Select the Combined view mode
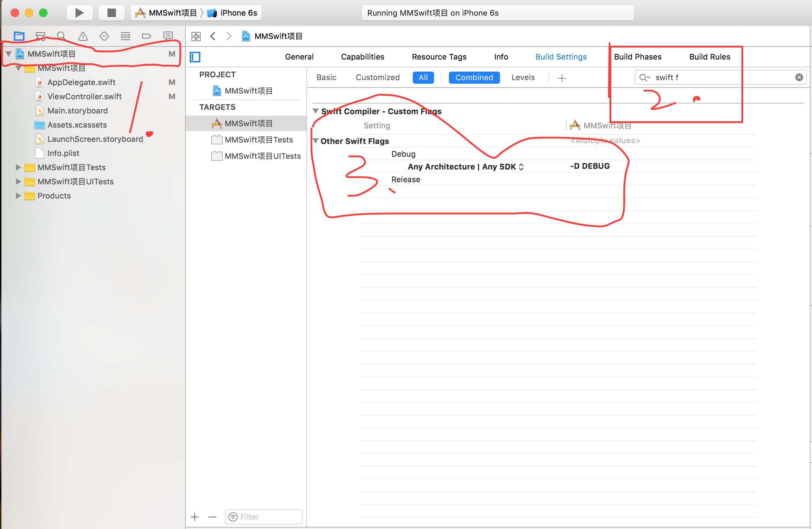812x529 pixels. pos(474,77)
